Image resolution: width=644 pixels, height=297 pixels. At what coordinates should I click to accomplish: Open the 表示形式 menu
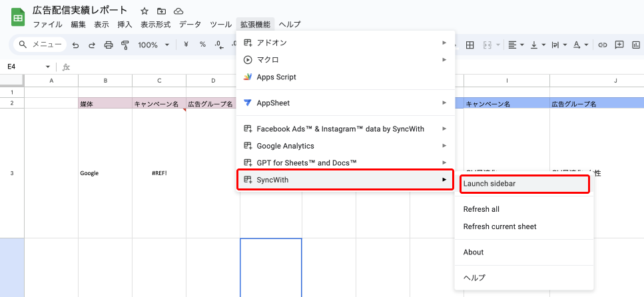click(x=156, y=24)
